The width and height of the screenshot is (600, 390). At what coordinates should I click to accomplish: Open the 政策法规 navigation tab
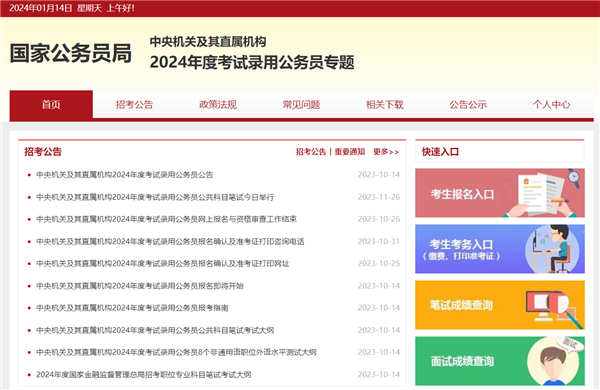pyautogui.click(x=218, y=104)
